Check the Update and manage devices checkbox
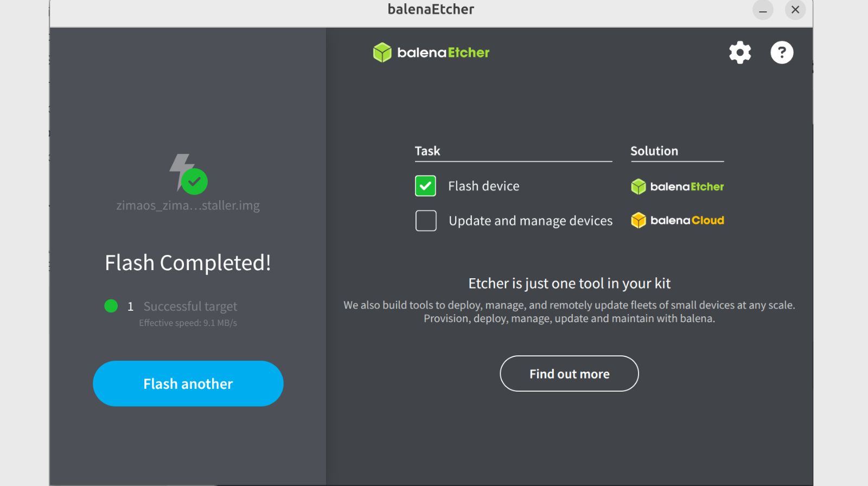This screenshot has width=868, height=486. (x=426, y=221)
